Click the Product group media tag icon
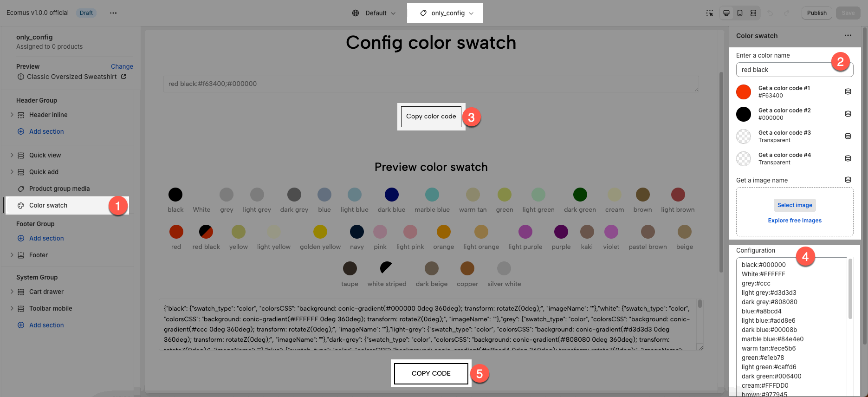The height and width of the screenshot is (397, 868). (x=21, y=189)
